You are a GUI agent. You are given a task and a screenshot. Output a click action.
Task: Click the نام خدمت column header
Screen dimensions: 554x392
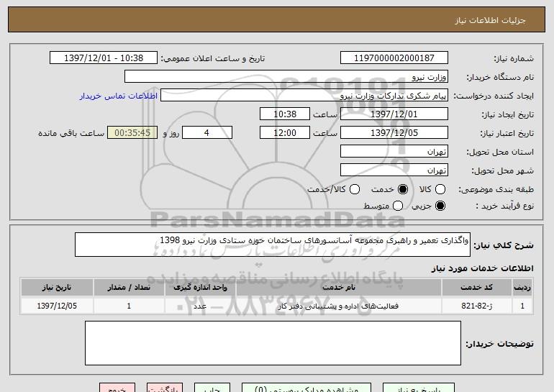point(338,288)
